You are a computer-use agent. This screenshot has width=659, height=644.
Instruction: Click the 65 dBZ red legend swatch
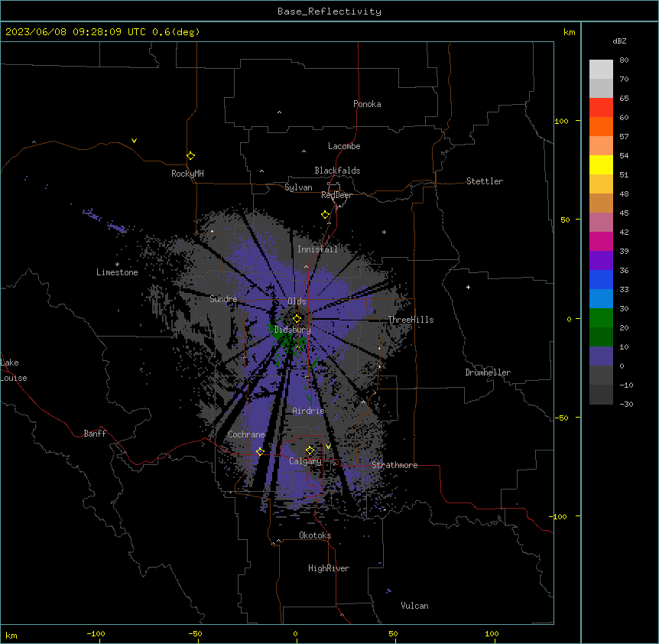[601, 107]
